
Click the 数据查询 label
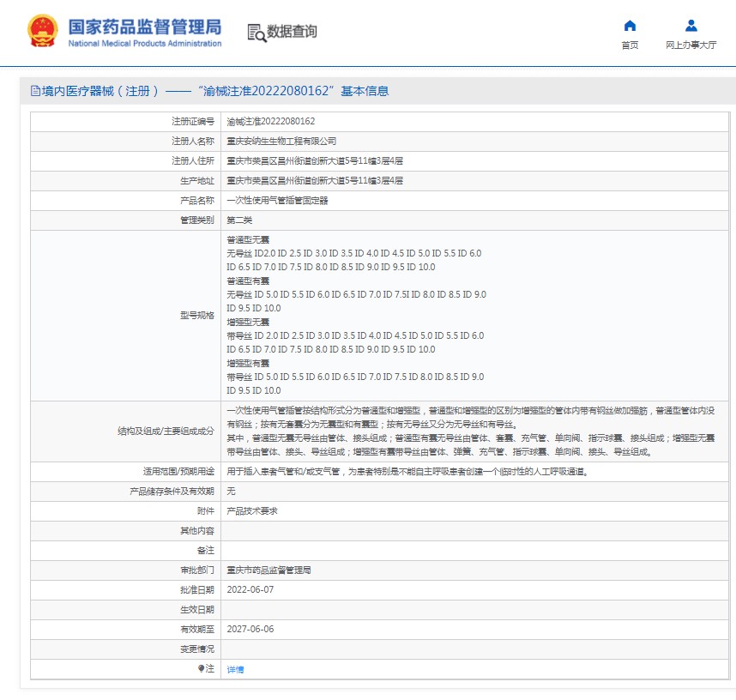point(292,32)
